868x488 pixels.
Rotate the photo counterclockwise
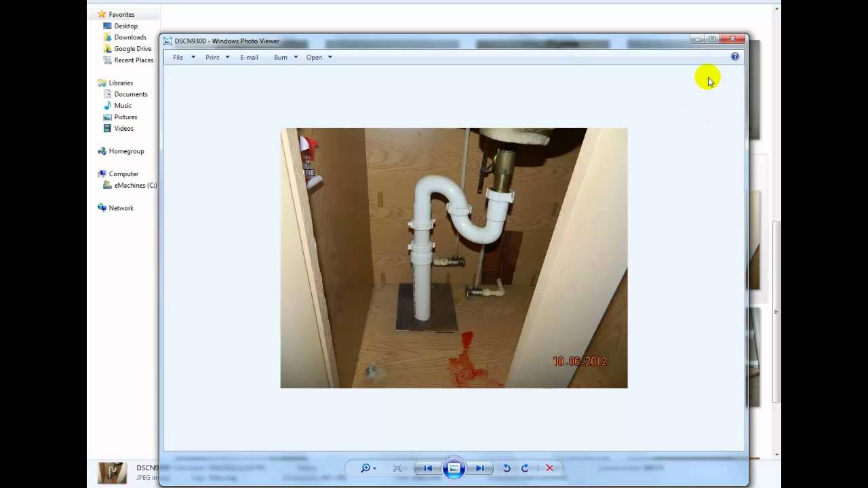point(507,468)
